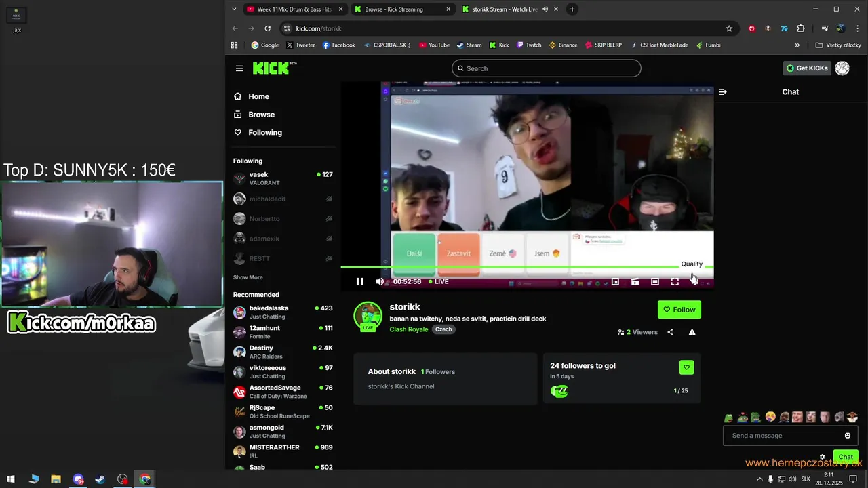Open File Explorer from taskbar
This screenshot has height=488, width=868.
pos(56,479)
